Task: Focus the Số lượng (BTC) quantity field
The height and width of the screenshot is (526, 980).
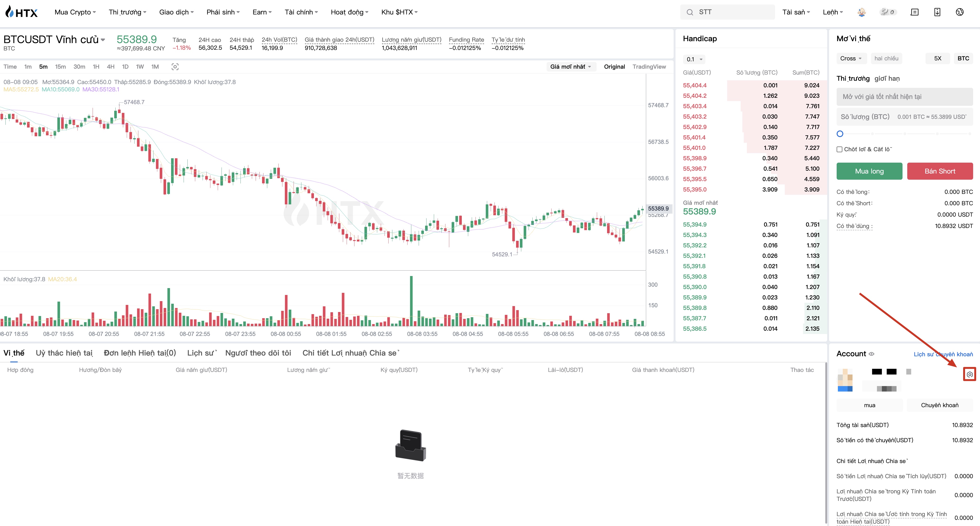Action: (x=904, y=117)
